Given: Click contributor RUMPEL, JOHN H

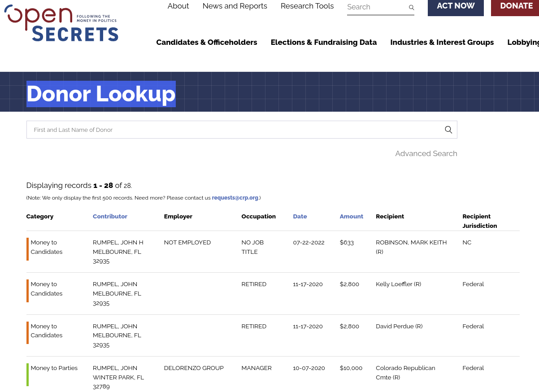Looking at the screenshot, I should click(x=118, y=242).
